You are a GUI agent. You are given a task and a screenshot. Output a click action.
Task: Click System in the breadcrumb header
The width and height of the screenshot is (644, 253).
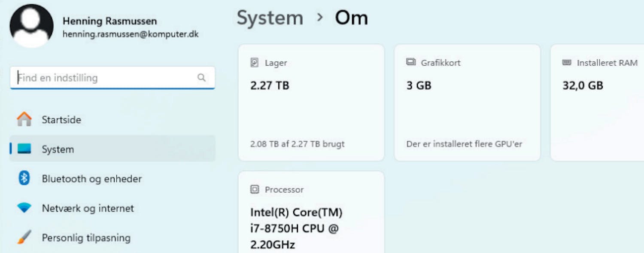click(x=270, y=18)
